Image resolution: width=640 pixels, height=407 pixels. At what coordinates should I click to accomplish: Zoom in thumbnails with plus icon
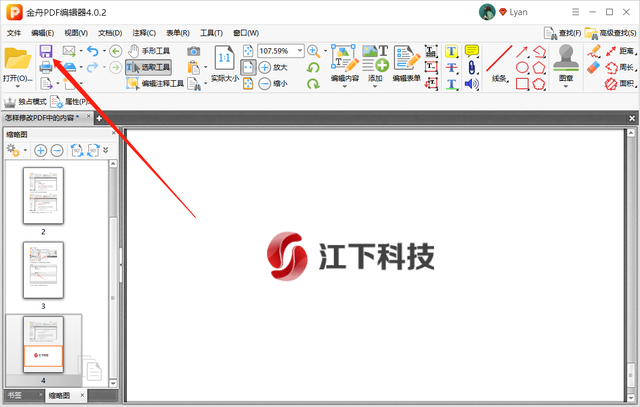(40, 151)
